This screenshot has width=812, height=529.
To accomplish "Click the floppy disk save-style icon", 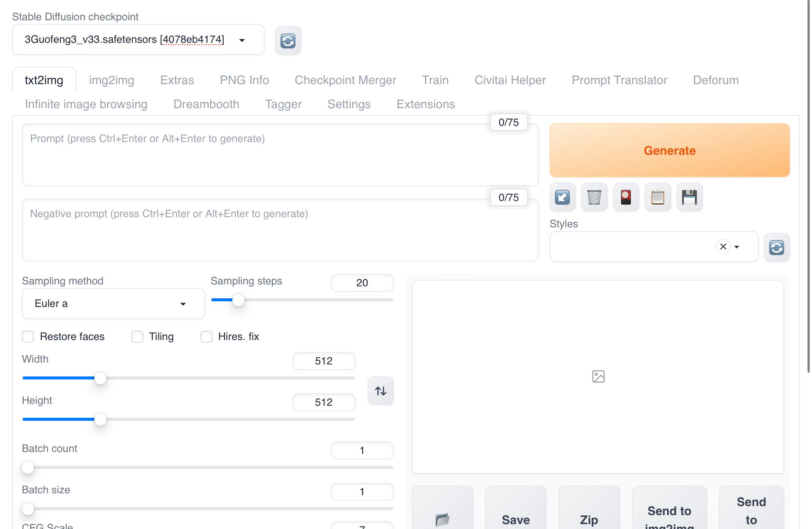I will (689, 197).
